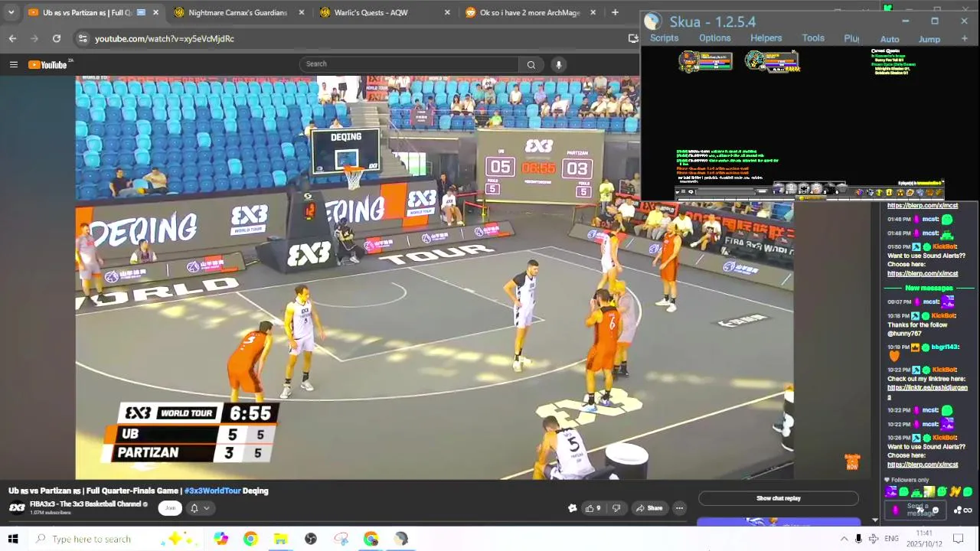Click the tray microphone icon

coord(858,539)
